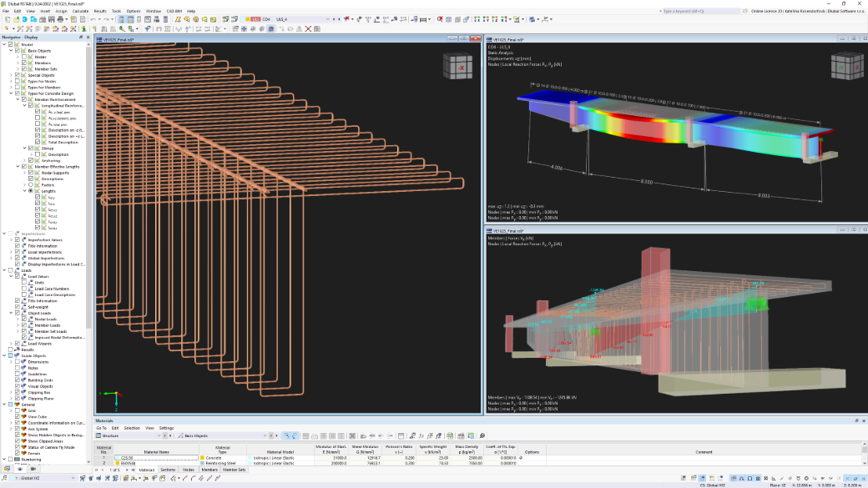Toggle the Anchoring checkbox
Screen dimensions: 868x488
[x=30, y=160]
